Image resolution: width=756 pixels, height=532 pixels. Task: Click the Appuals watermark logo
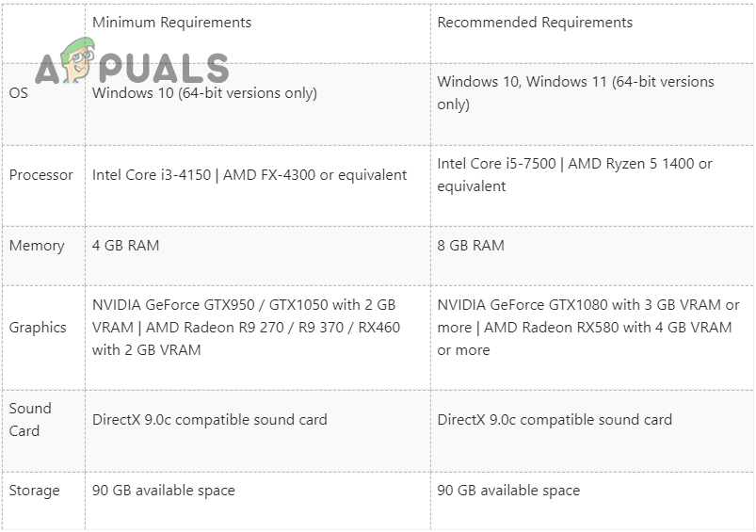click(x=132, y=66)
